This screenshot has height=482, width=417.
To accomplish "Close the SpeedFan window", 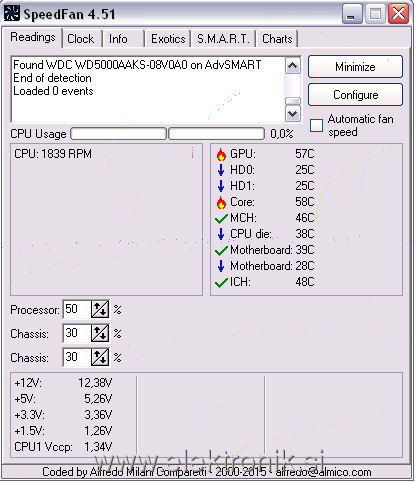I will 398,14.
